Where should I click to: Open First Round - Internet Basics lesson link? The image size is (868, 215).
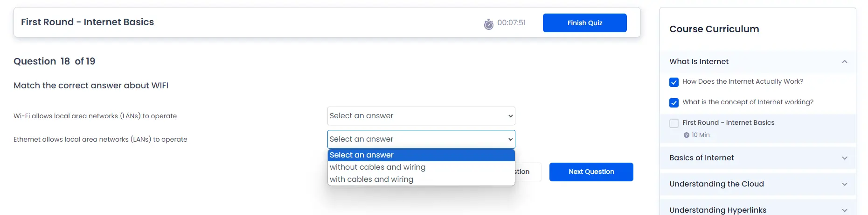pyautogui.click(x=728, y=122)
